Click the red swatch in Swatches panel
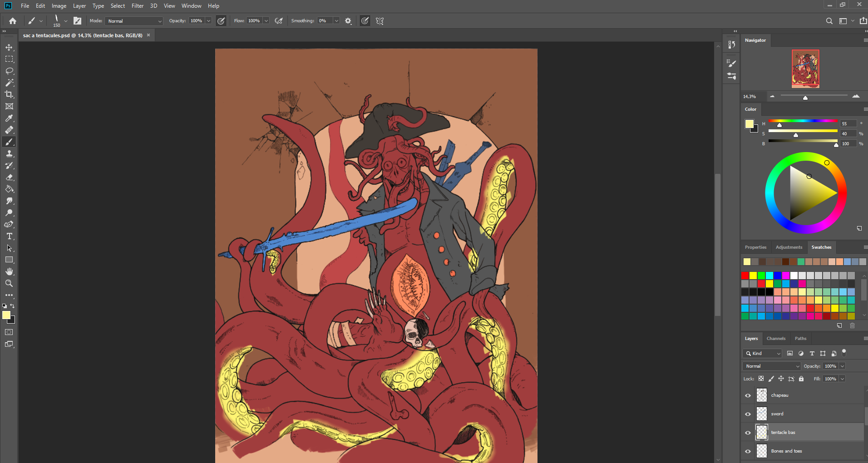The width and height of the screenshot is (868, 463). pos(745,276)
